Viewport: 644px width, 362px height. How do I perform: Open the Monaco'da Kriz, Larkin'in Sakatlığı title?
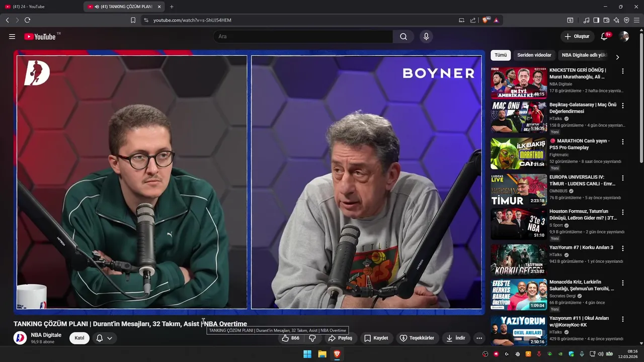click(582, 285)
